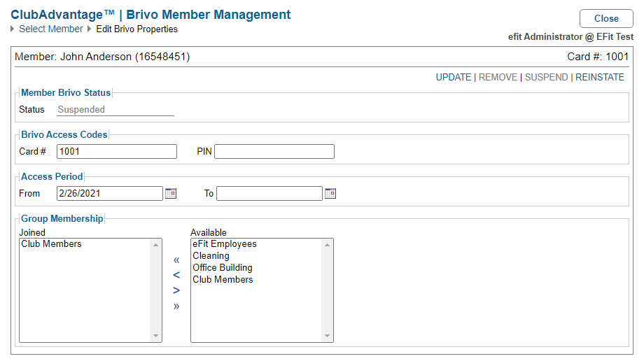
Task: Click the double-right move all arrow
Action: [x=176, y=306]
